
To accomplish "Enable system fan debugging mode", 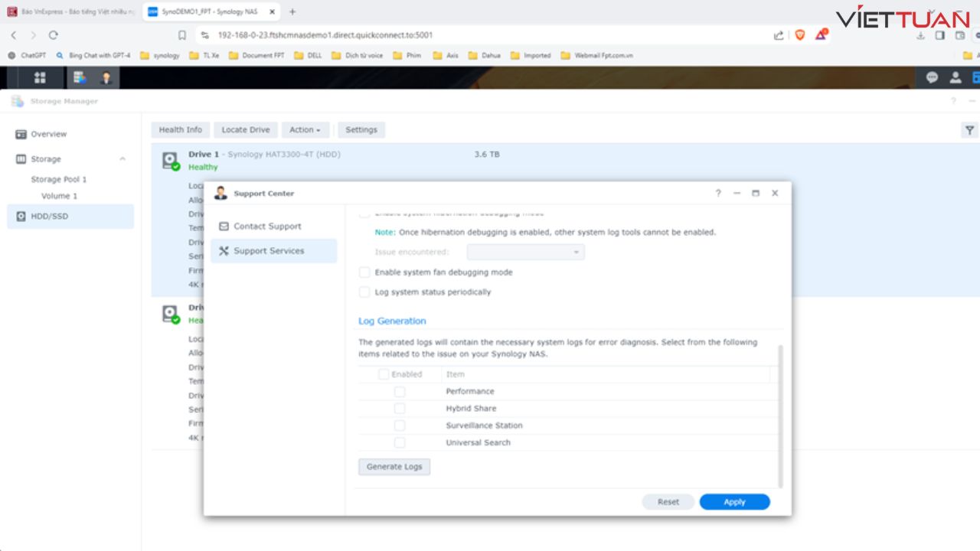I will (364, 272).
